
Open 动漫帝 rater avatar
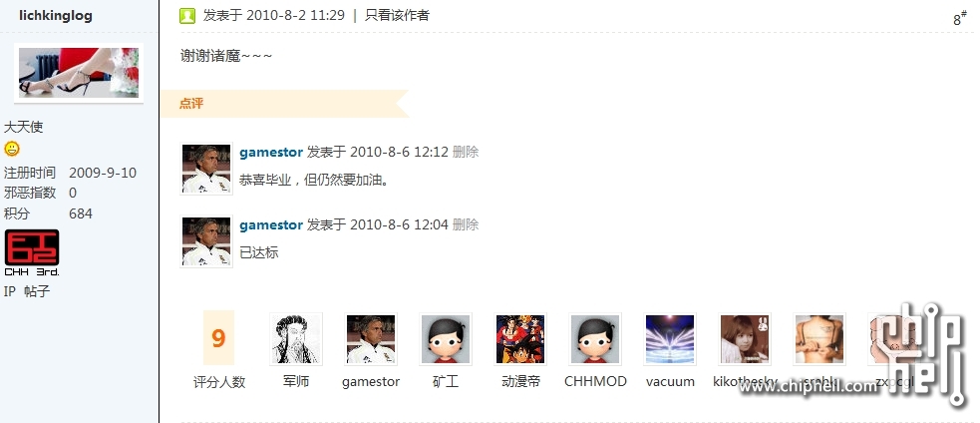click(520, 339)
